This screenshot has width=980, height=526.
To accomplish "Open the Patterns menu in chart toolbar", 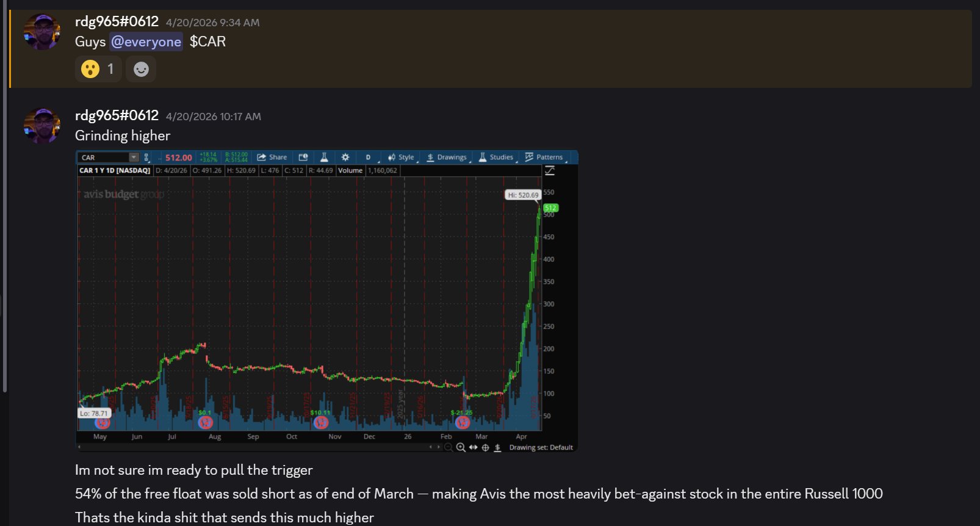I will point(544,157).
